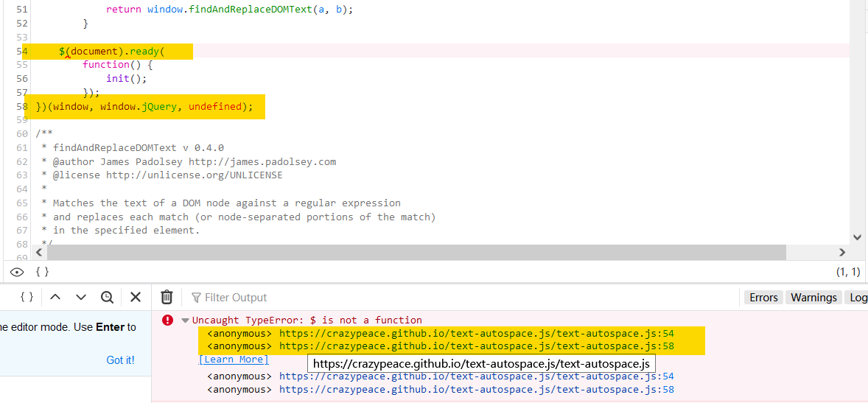Pretty print source using braces beside eye icon

pyautogui.click(x=42, y=272)
